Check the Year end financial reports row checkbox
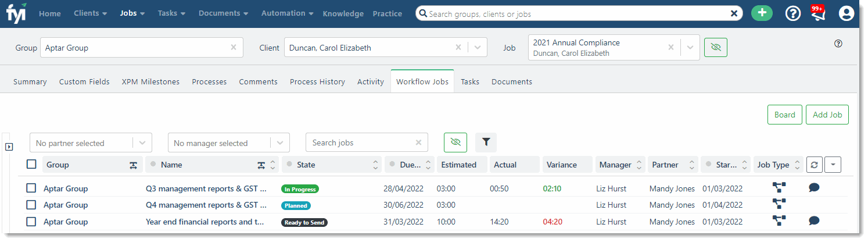 (x=31, y=222)
